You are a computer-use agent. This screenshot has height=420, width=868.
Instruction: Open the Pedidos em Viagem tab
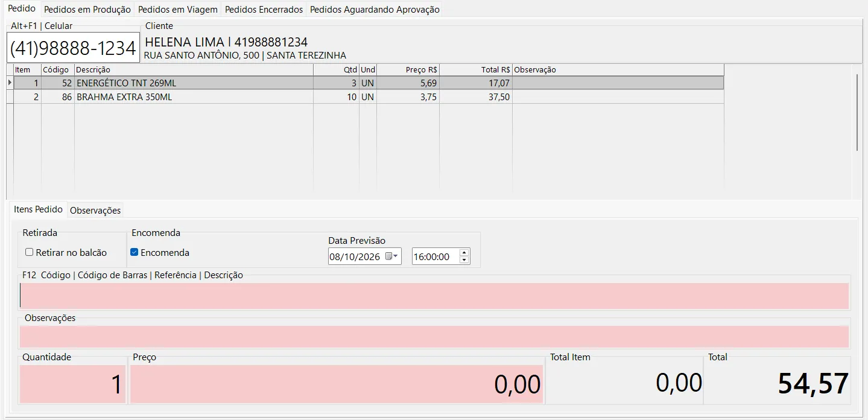point(178,10)
